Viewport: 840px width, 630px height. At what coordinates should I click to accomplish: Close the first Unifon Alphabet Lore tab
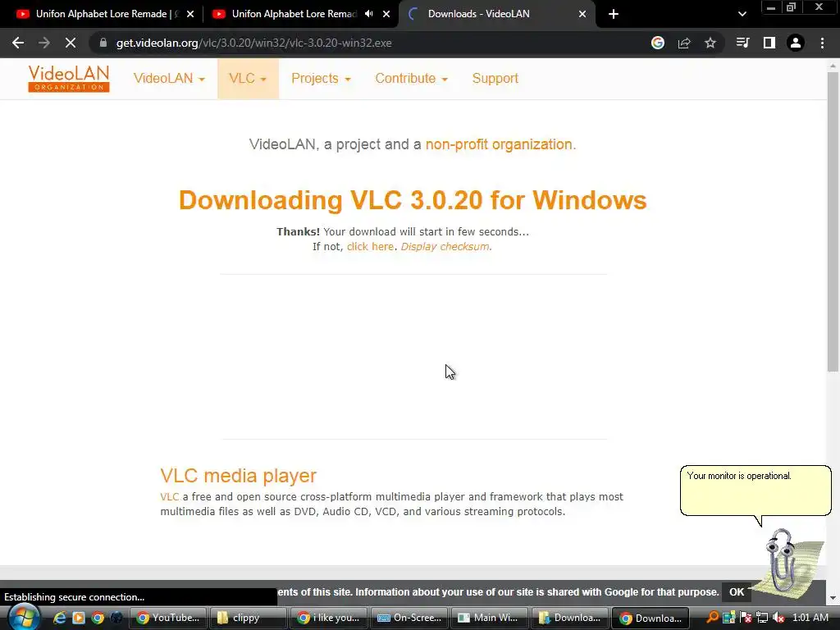190,14
